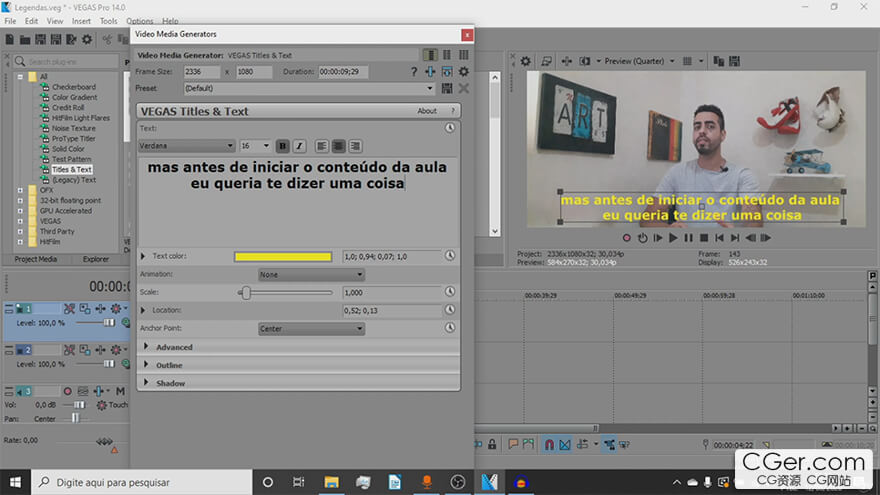Click the About link
The image size is (880, 495).
tap(427, 111)
